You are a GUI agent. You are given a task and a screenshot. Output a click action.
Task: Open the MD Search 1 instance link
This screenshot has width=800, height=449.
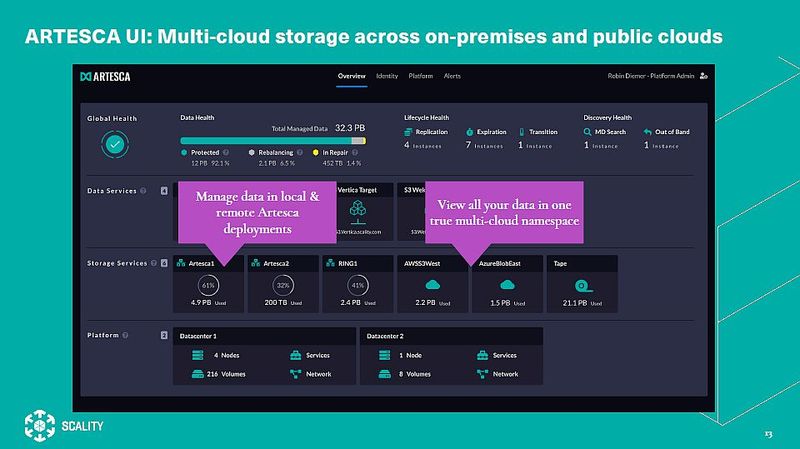(x=601, y=145)
